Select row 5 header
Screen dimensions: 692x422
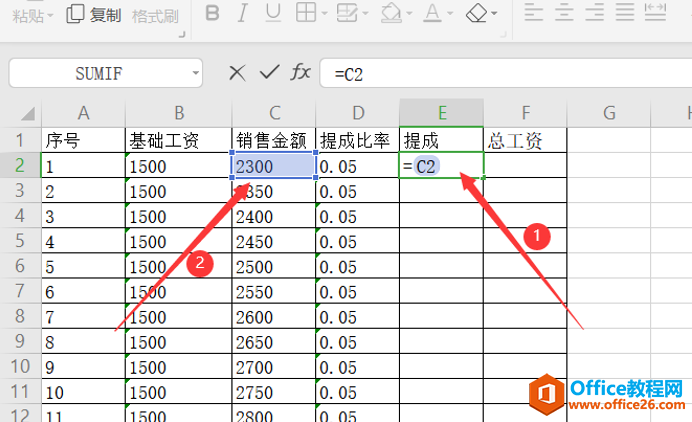[20, 241]
